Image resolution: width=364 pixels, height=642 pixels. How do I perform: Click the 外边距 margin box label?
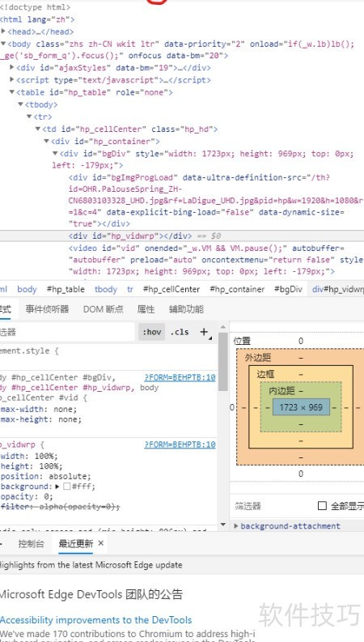coord(258,358)
